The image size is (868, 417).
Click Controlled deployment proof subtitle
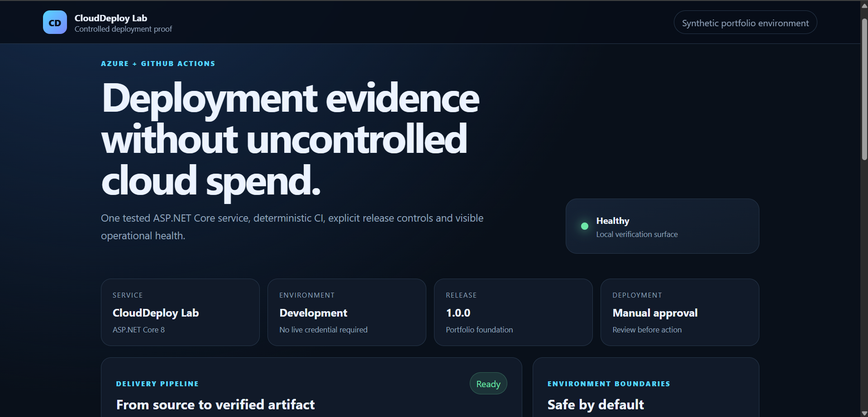pos(123,29)
